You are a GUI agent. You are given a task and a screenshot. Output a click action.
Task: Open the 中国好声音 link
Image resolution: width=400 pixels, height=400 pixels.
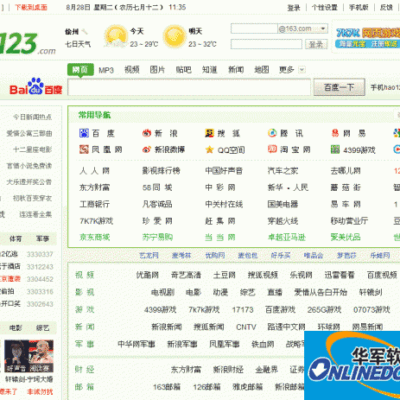224,171
